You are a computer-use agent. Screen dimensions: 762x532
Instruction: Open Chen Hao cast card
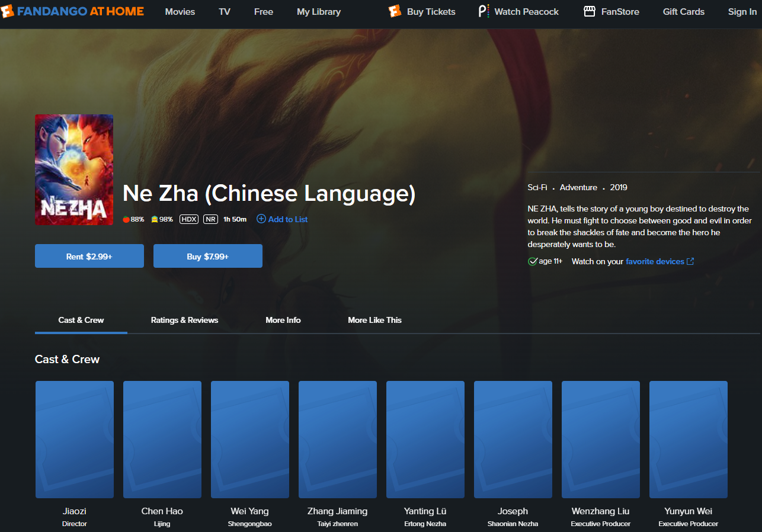[162, 440]
